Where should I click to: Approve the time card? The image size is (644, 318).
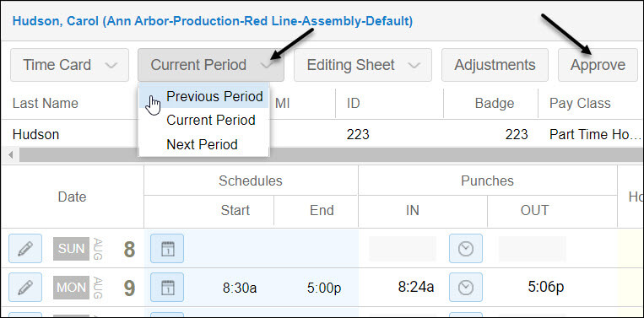(598, 65)
